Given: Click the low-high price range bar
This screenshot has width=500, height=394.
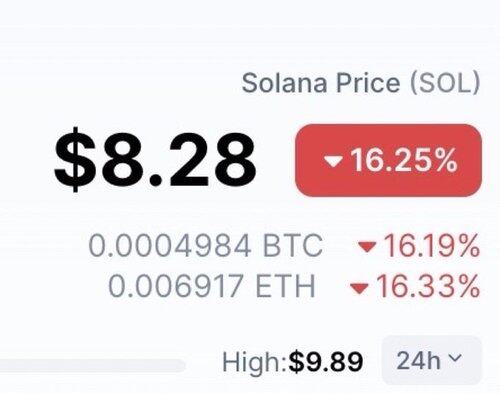Looking at the screenshot, I should (93, 366).
